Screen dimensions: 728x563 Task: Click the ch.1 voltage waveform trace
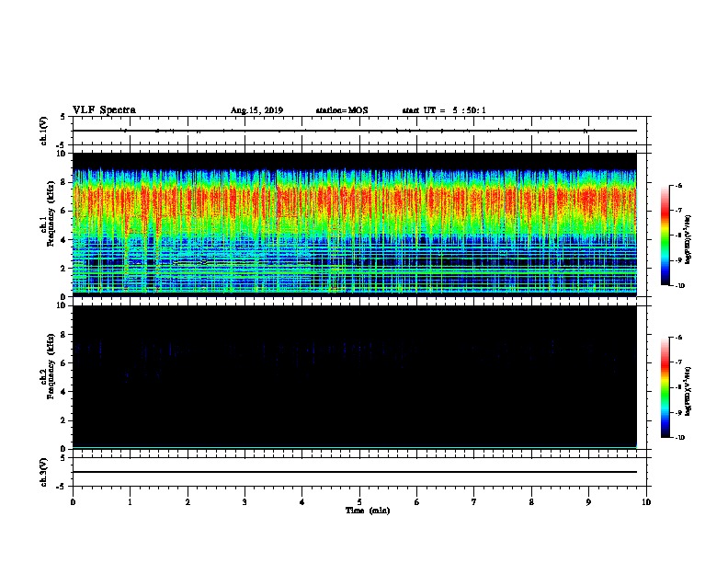355,131
